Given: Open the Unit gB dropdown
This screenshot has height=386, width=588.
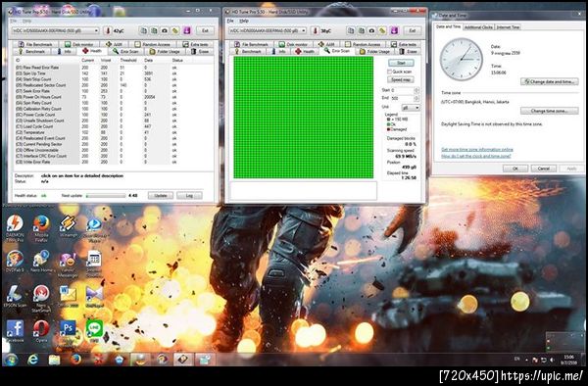Looking at the screenshot, I should 411,108.
